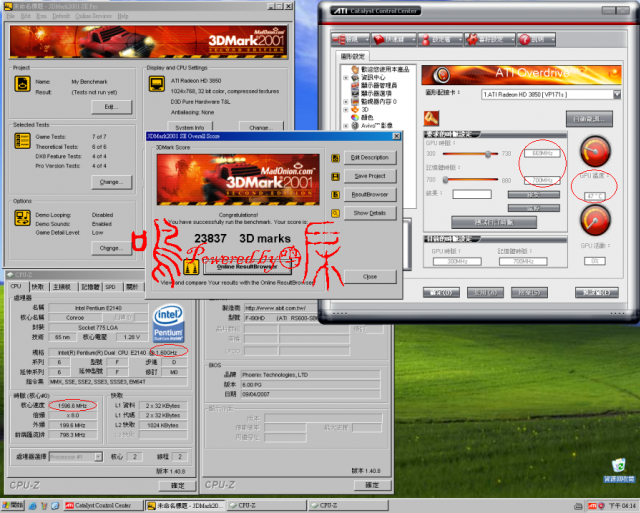Expand the 資訊中心 node in the Catalyst tree
Screen dimensions: 640x513
pos(346,78)
